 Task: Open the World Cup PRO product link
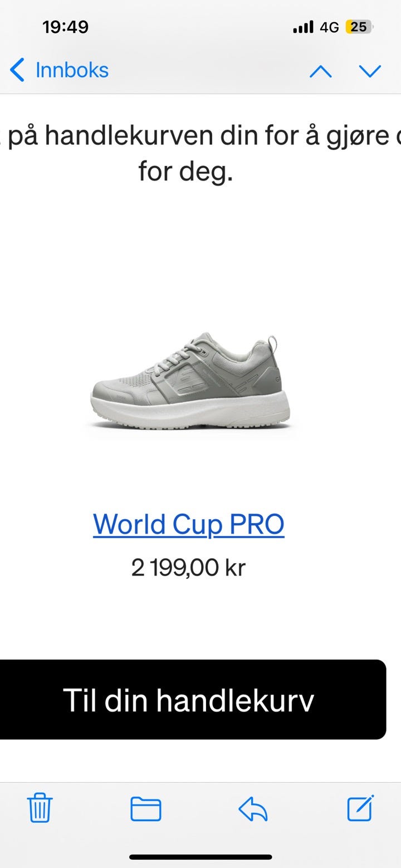click(x=189, y=524)
